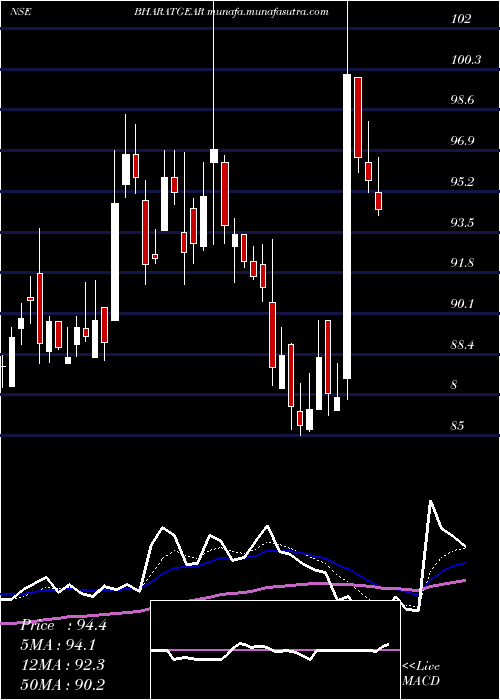Screen dimensions: 500x700
Task: Click the NSE exchange label
Action: click(20, 12)
